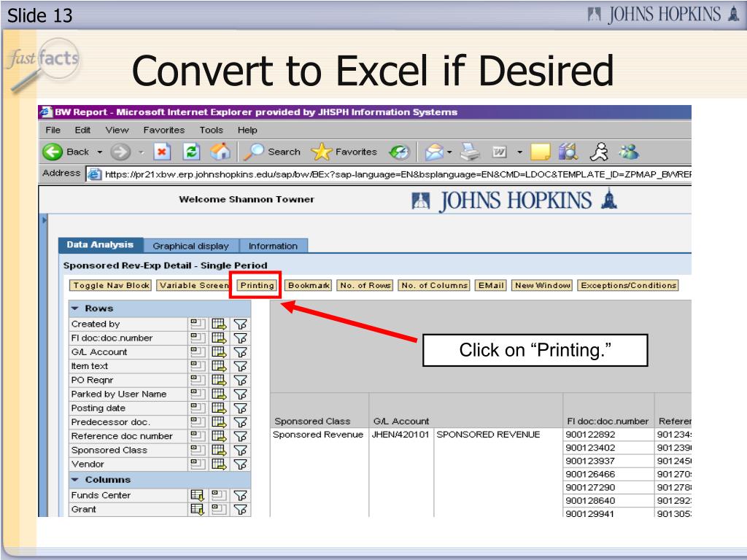Open the View menu

coord(117,130)
